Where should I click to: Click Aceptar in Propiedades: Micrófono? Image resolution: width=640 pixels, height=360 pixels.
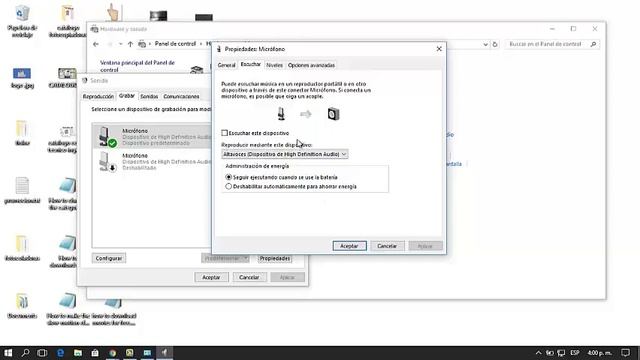349,246
